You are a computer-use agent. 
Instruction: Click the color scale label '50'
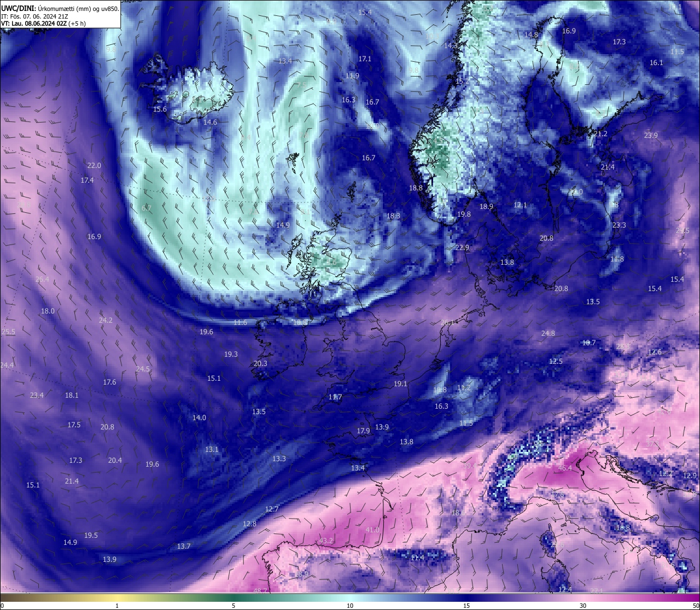[x=696, y=606]
